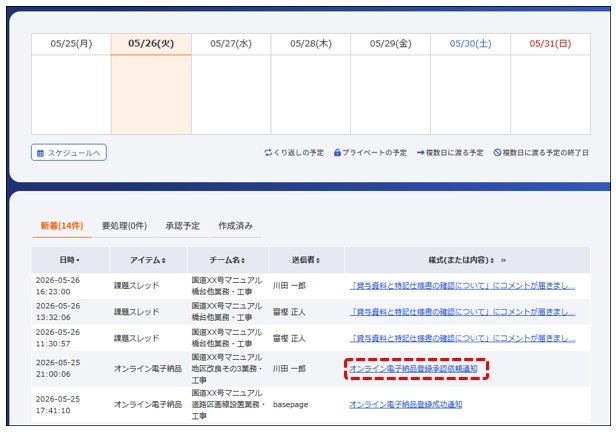Click the sender in the 13:32:06 row
The width and height of the screenshot is (616, 432).
coord(289,312)
